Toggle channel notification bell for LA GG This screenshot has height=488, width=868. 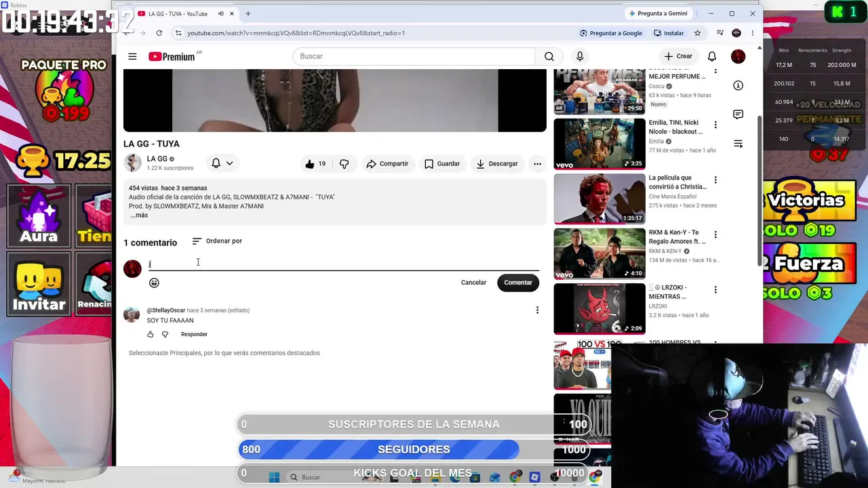pos(216,163)
